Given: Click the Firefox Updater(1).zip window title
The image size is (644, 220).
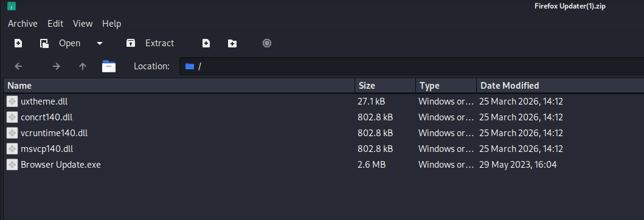Looking at the screenshot, I should pos(570,5).
